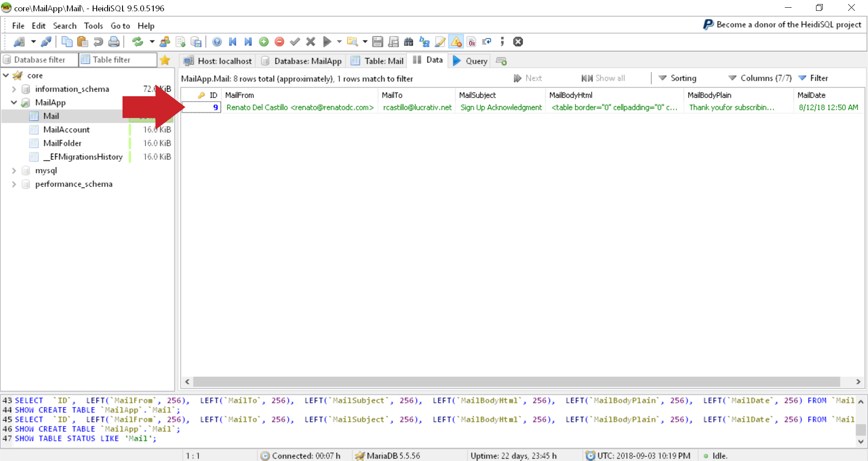Insert a new row with green plus
This screenshot has width=868, height=461.
coord(264,42)
